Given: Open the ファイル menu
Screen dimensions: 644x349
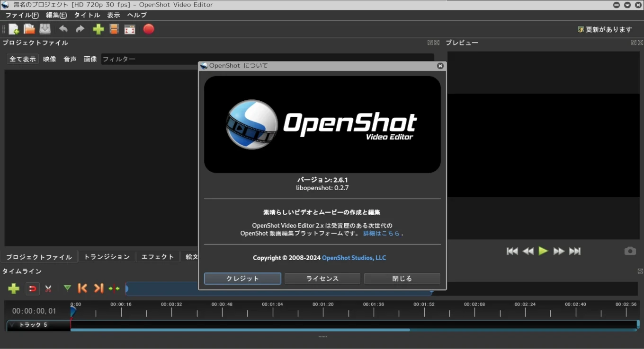Looking at the screenshot, I should point(22,15).
